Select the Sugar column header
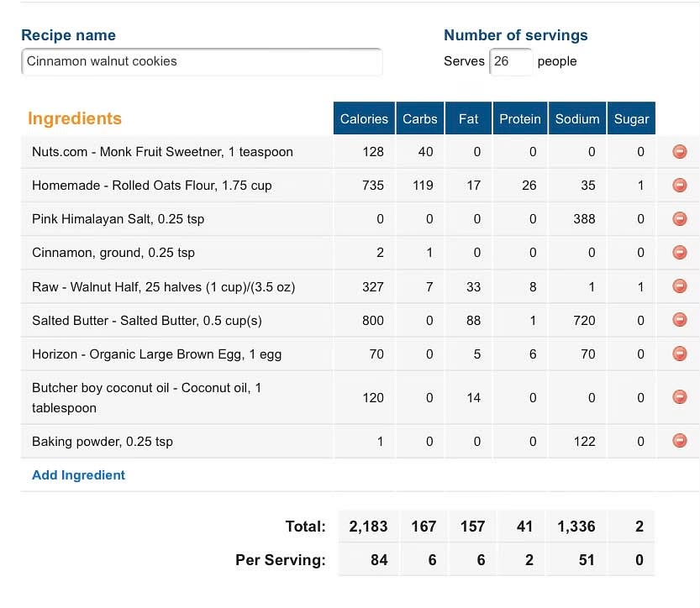 pyautogui.click(x=631, y=118)
